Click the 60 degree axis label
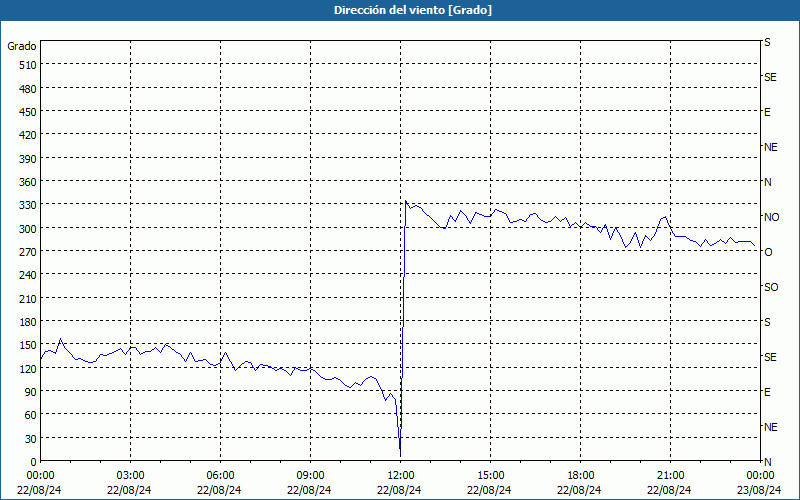Viewport: 800px width, 500px height. (31, 415)
